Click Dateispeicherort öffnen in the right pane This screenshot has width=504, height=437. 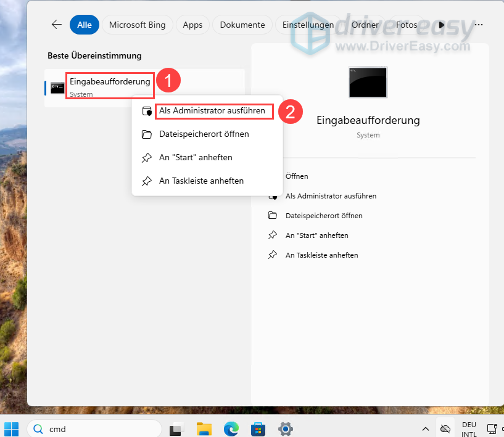tap(324, 216)
